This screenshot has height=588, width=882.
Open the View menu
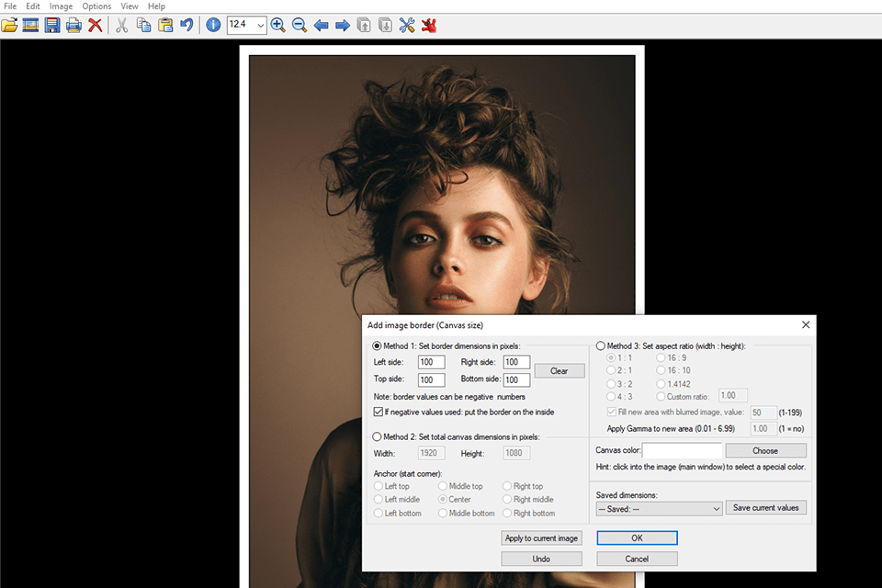point(130,6)
